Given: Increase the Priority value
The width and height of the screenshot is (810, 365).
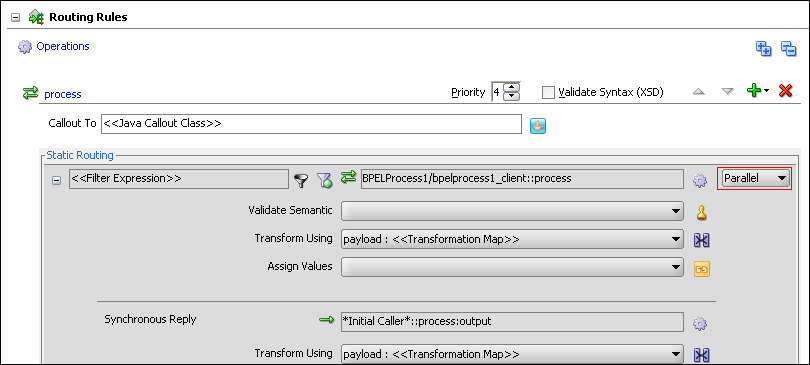Looking at the screenshot, I should [511, 88].
